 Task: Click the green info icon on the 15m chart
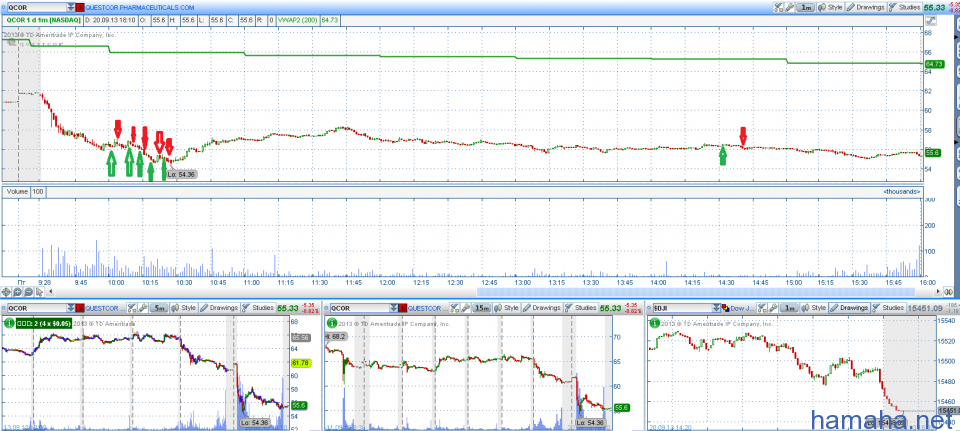click(x=332, y=323)
